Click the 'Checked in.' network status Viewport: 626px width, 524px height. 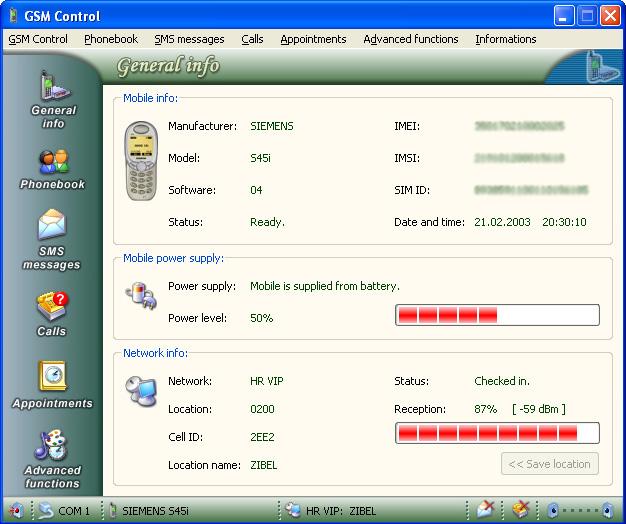502,381
